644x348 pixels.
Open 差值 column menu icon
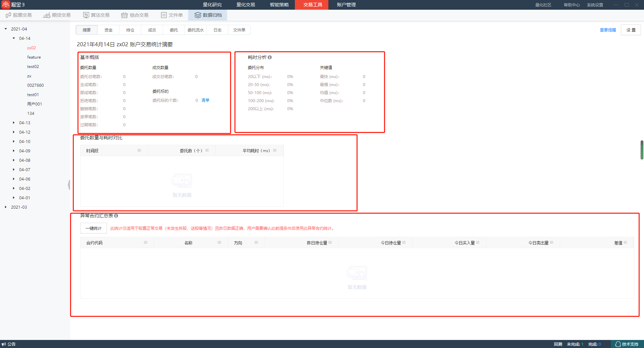pyautogui.click(x=625, y=242)
